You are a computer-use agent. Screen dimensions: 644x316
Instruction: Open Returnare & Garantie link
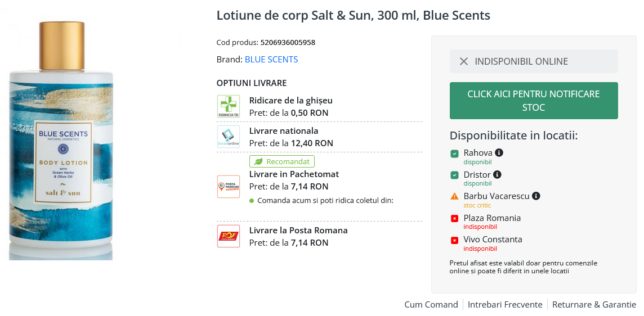pos(594,305)
